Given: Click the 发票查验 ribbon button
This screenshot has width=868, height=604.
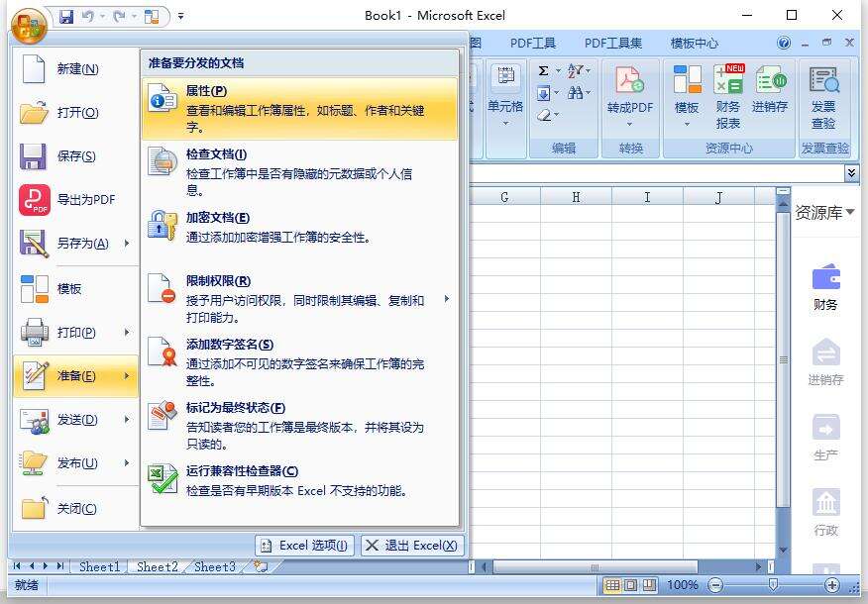Looking at the screenshot, I should 823,98.
